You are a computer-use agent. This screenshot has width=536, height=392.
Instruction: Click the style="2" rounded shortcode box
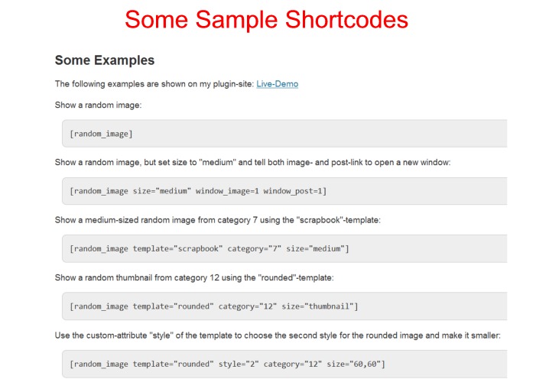tap(284, 364)
